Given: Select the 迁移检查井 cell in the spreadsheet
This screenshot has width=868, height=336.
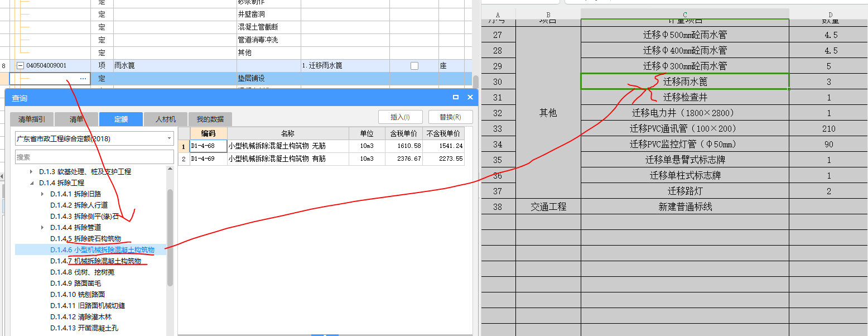Looking at the screenshot, I should click(x=685, y=97).
